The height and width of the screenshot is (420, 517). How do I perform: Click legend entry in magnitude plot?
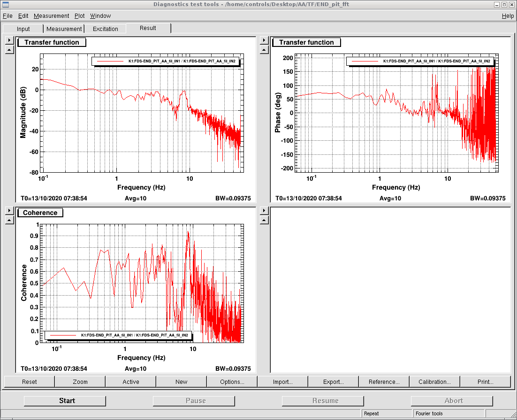coord(166,61)
